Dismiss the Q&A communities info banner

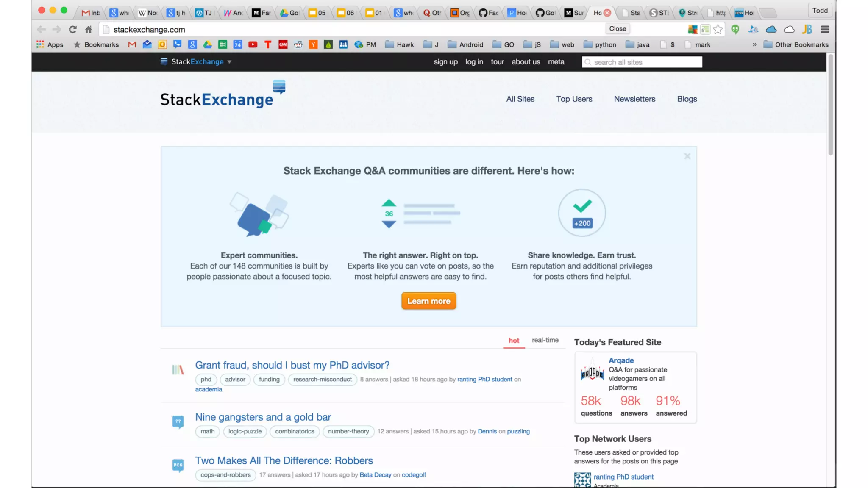coord(687,156)
